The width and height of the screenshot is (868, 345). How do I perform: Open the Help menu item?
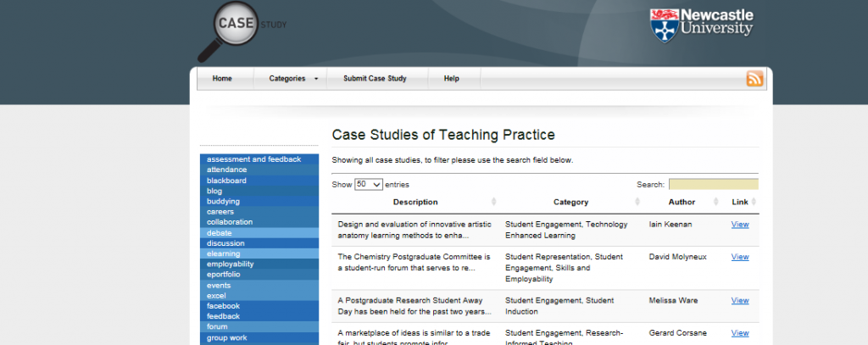click(x=451, y=79)
